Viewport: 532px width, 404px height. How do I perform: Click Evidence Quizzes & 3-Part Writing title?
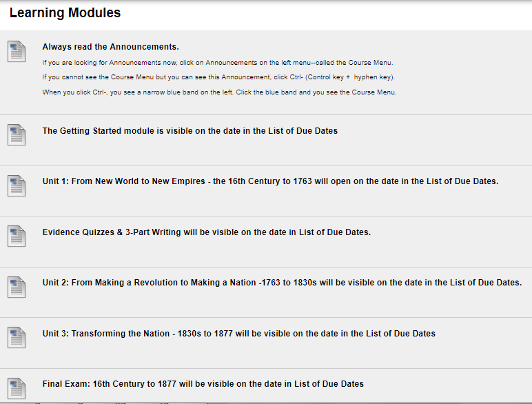207,232
